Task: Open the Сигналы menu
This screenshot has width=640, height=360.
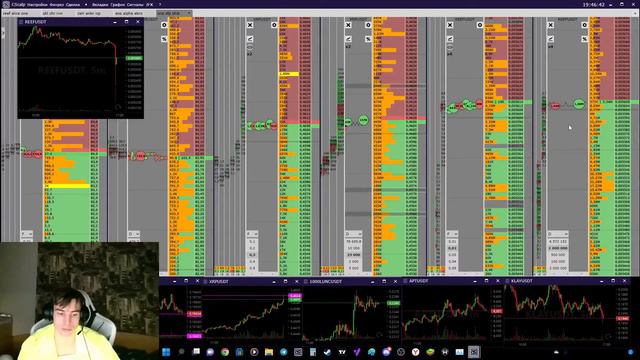Action: coord(135,4)
